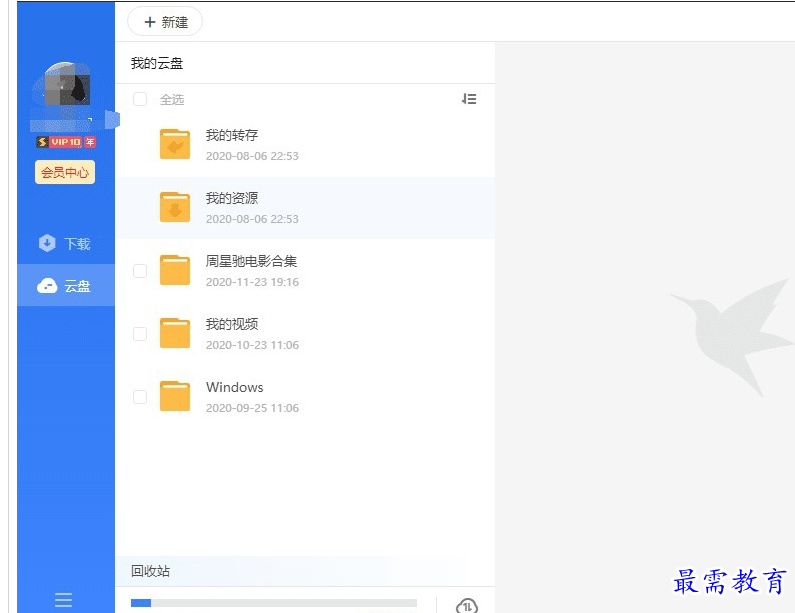Click the cloud icon beside 云盘
Screen dimensions: 795x613
47,286
